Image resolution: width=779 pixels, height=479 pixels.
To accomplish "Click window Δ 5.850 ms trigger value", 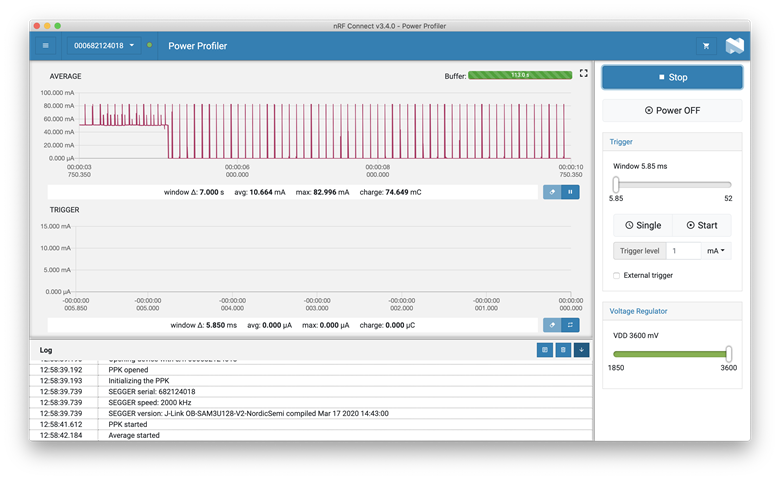I will (x=204, y=325).
